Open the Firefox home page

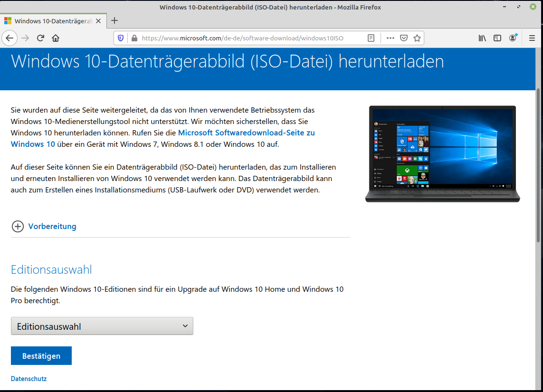click(x=56, y=38)
